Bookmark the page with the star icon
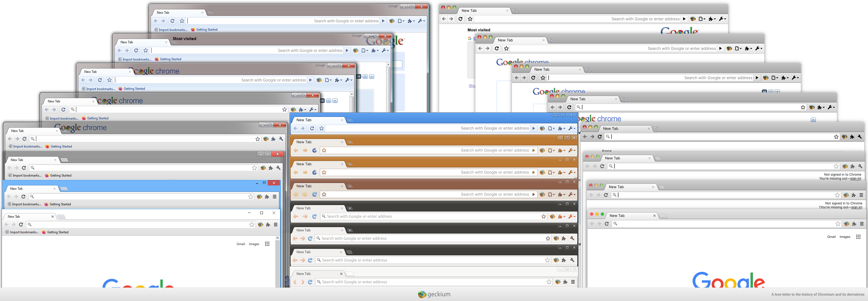This screenshot has width=868, height=301. 321,128
